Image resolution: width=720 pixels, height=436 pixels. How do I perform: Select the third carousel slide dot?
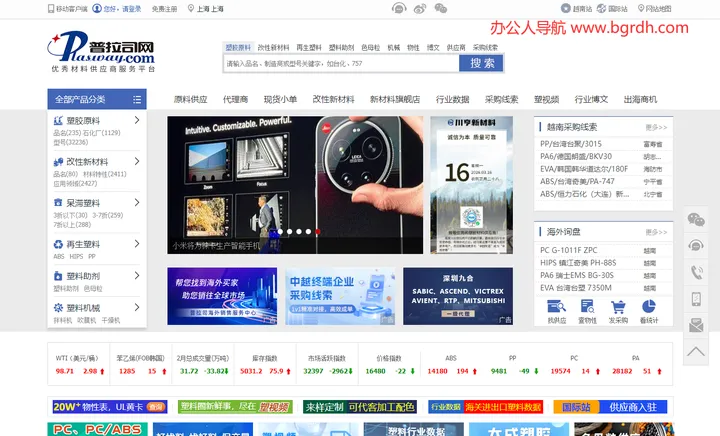pyautogui.click(x=299, y=232)
